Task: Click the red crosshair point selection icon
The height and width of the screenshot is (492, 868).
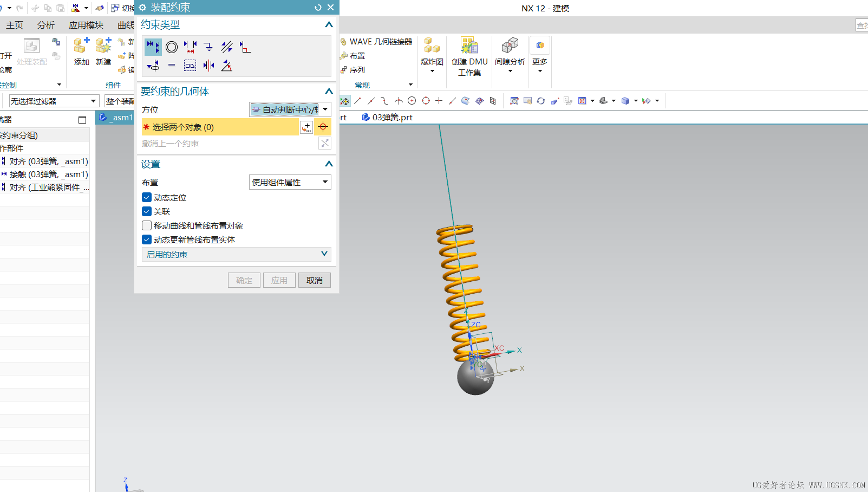Action: (x=323, y=127)
